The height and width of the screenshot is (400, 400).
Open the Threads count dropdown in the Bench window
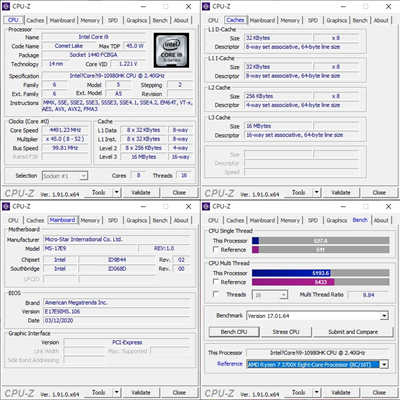pyautogui.click(x=283, y=295)
